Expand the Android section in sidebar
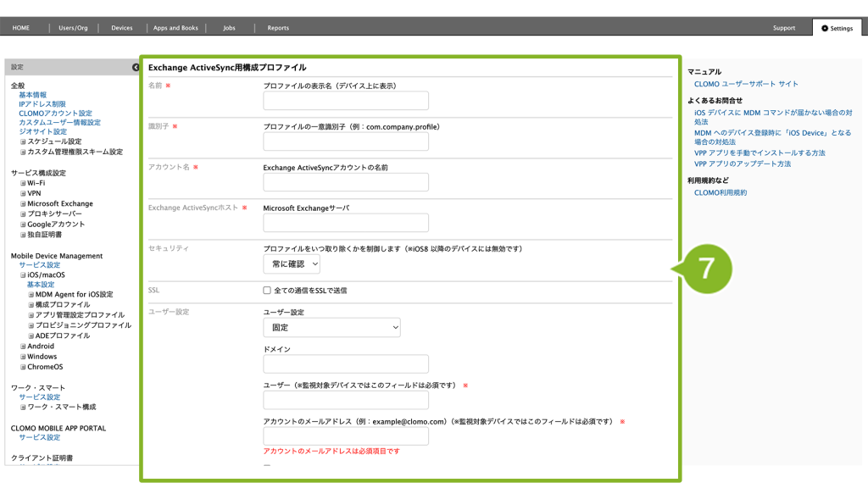The image size is (868, 488). (23, 347)
